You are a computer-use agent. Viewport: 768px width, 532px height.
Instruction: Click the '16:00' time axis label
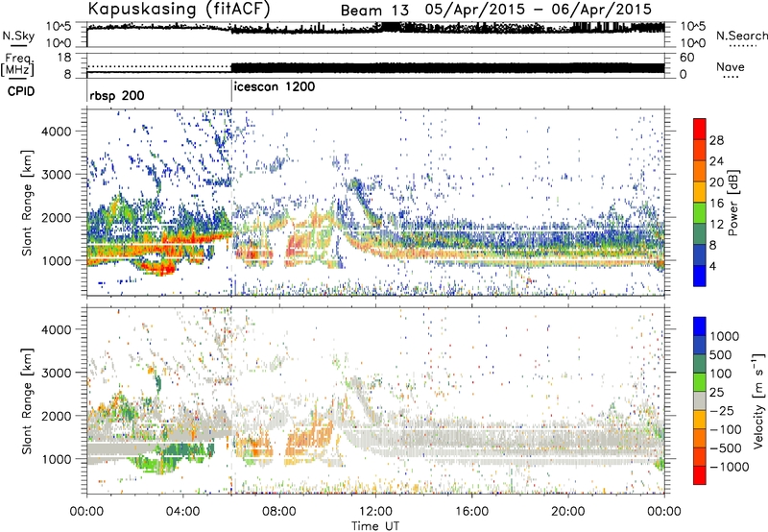(471, 512)
